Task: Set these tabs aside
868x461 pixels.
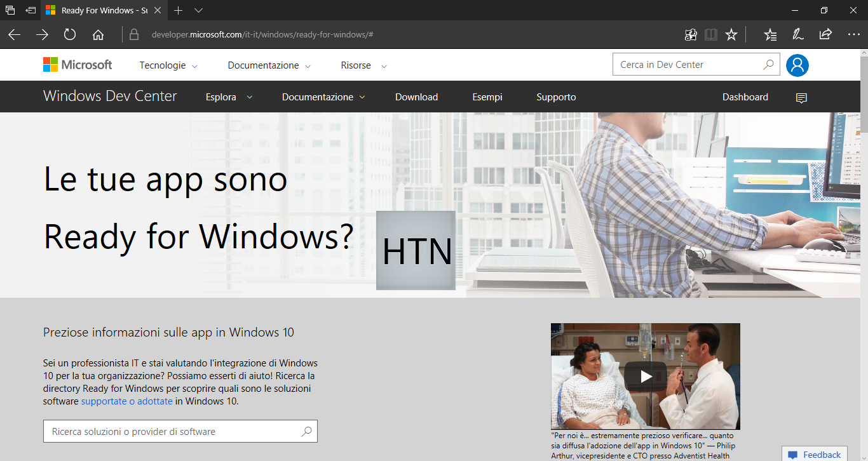Action: point(31,10)
